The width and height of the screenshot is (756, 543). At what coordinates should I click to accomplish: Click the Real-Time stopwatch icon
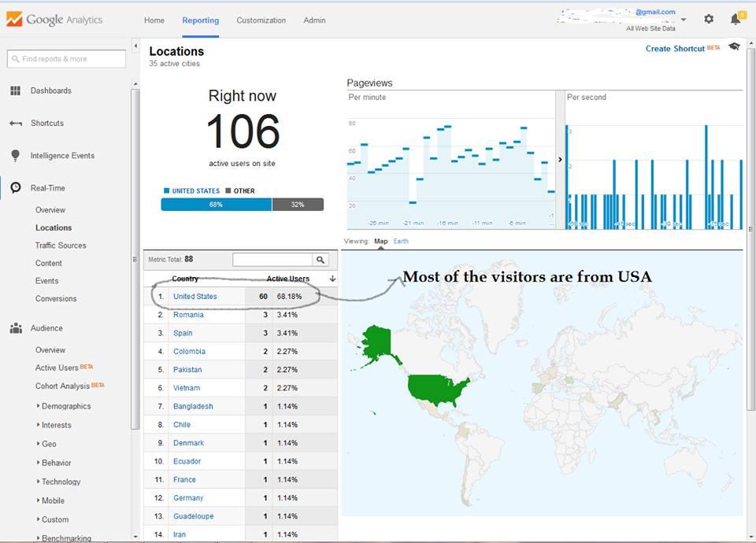[x=17, y=187]
